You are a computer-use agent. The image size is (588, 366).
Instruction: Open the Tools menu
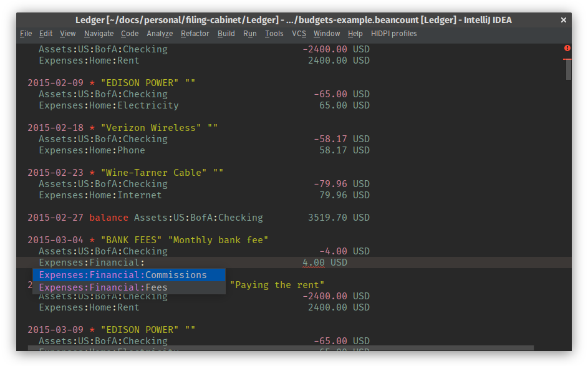[274, 34]
